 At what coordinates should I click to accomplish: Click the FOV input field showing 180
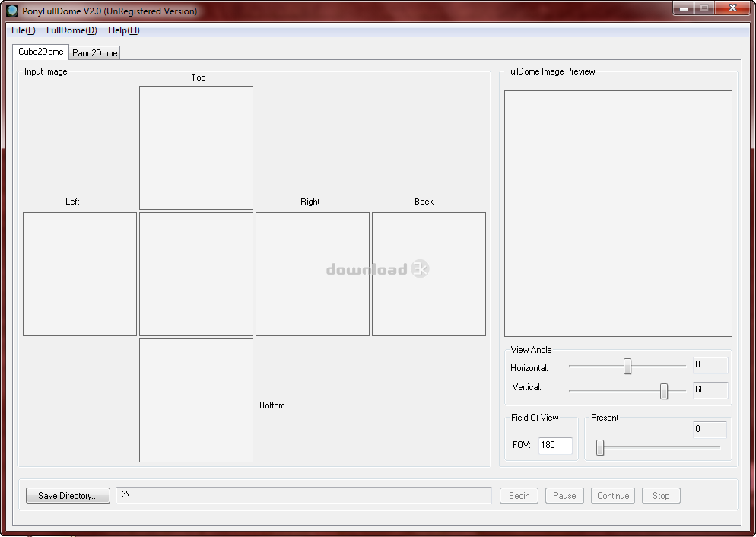pos(555,446)
